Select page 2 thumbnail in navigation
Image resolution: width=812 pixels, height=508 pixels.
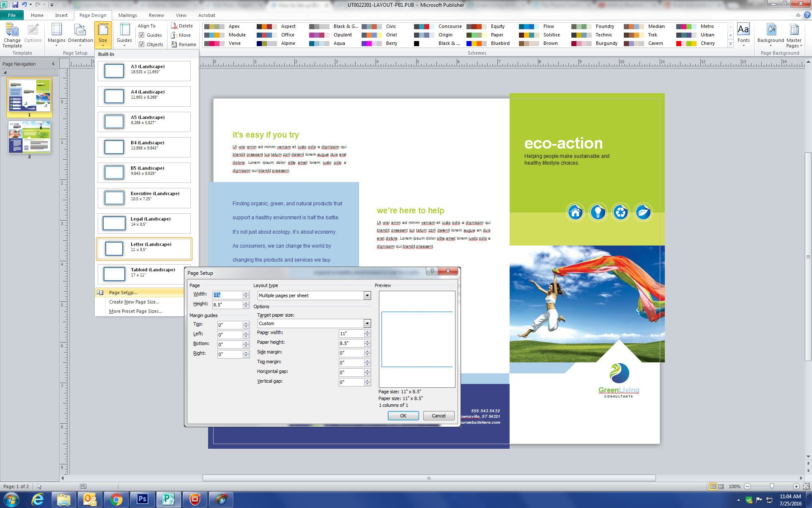[29, 137]
